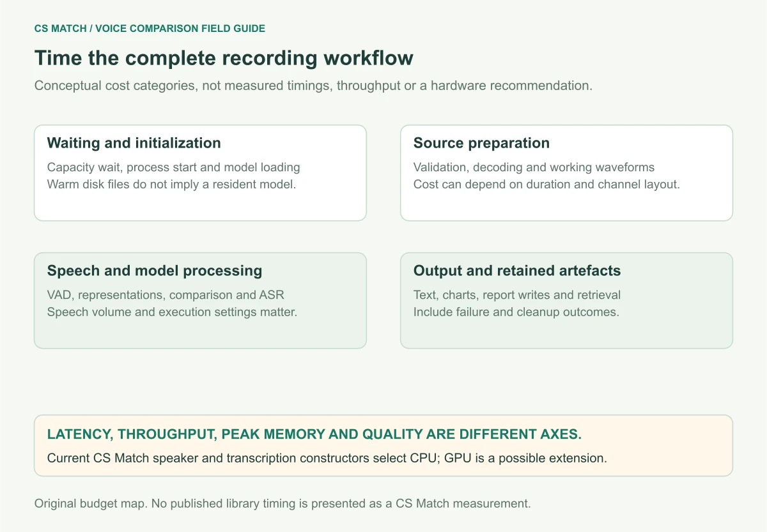Select the 'Output and retained artefacts' heading
Image resolution: width=767 pixels, height=532 pixels.
[x=517, y=271]
